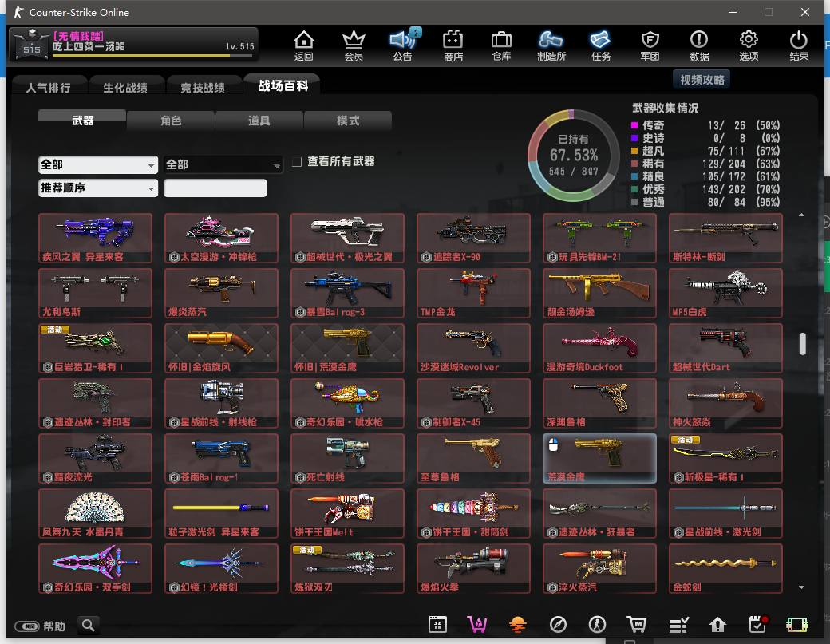Select the 角色 sub-tab

[x=171, y=121]
